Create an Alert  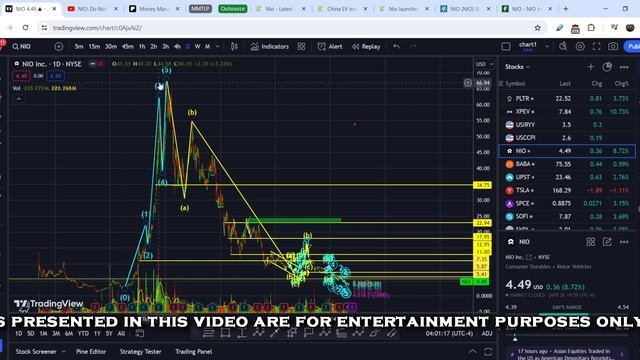330,47
